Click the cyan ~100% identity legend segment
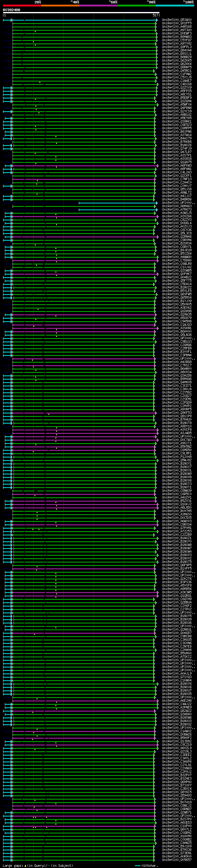Image resolution: width=197 pixels, height=868 pixels. click(x=175, y=6)
